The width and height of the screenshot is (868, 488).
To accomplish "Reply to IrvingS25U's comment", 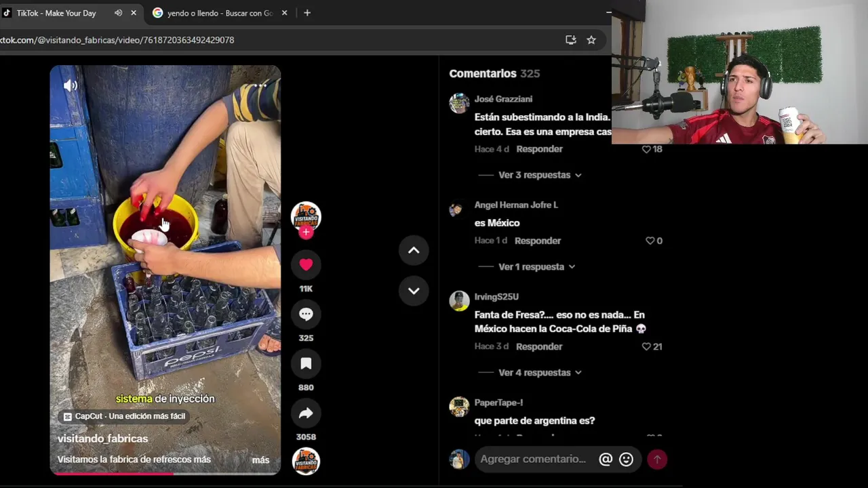I will [x=538, y=346].
